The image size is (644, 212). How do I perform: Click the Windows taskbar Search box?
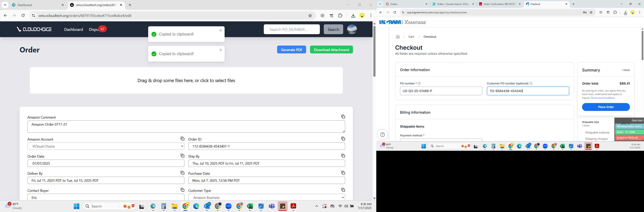pos(109,206)
